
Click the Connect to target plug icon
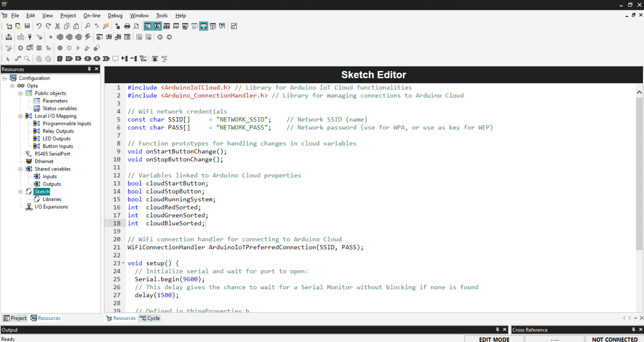30,37
